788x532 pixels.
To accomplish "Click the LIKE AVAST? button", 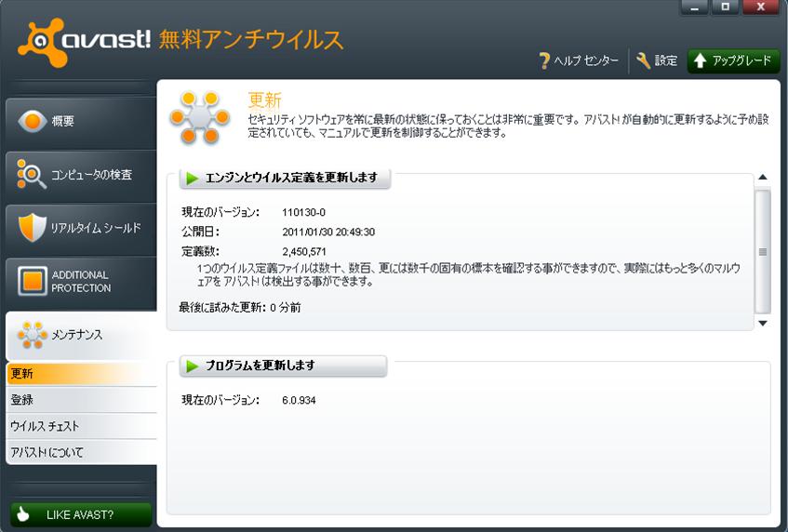I will pyautogui.click(x=81, y=515).
